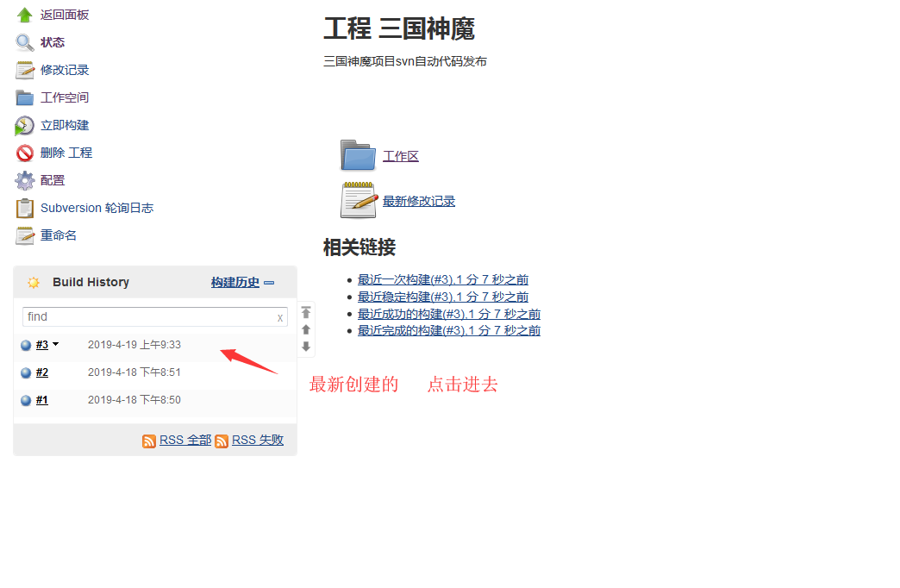Click the RSS 全部 feed icon
The height and width of the screenshot is (588, 900).
(149, 441)
